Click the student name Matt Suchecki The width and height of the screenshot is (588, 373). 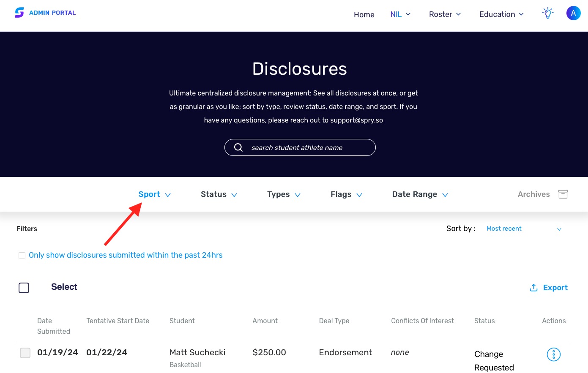(197, 352)
